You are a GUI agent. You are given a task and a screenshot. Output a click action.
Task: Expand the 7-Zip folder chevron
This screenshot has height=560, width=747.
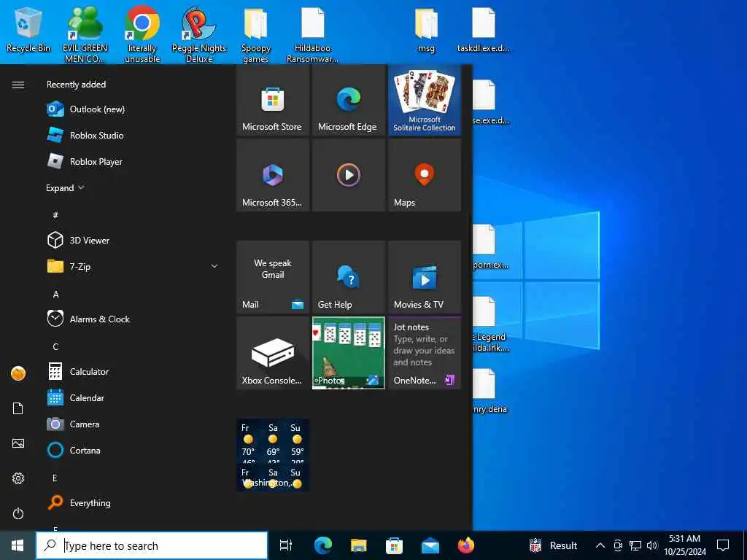pyautogui.click(x=214, y=267)
